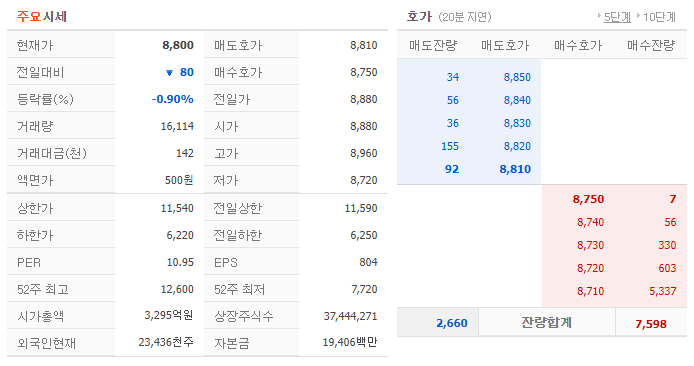The height and width of the screenshot is (366, 694).
Task: Select the 시가총액 value 3,295억원
Action: coord(169,315)
